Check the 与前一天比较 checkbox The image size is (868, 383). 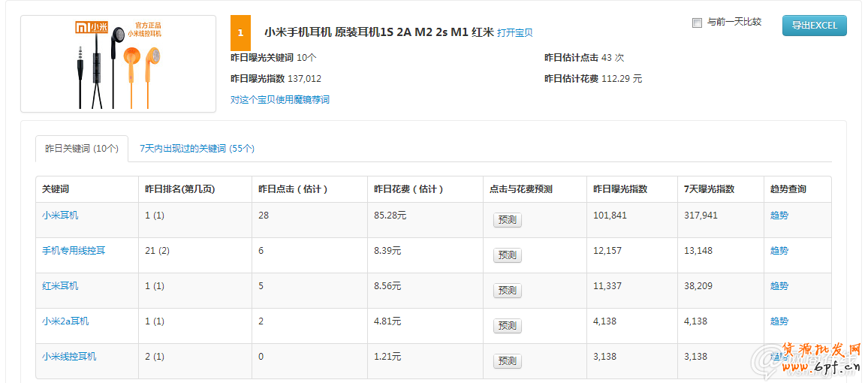pos(697,23)
